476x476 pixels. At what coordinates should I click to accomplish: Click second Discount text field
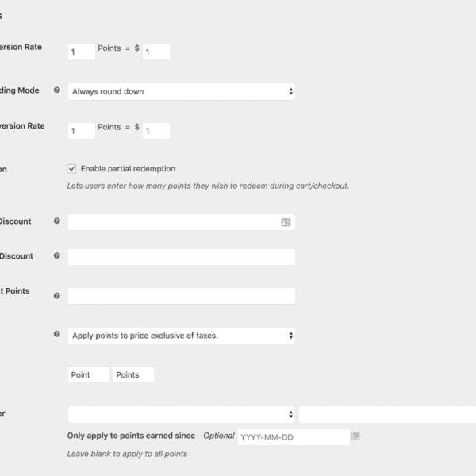[x=181, y=257]
